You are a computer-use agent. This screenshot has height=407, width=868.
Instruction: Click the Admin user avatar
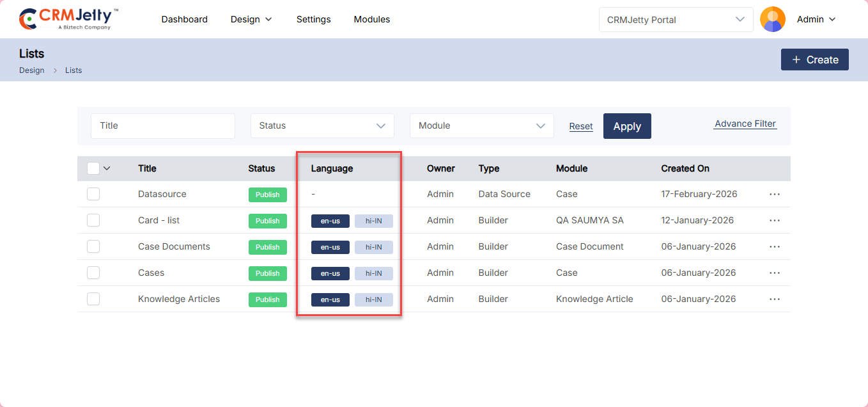pos(772,19)
